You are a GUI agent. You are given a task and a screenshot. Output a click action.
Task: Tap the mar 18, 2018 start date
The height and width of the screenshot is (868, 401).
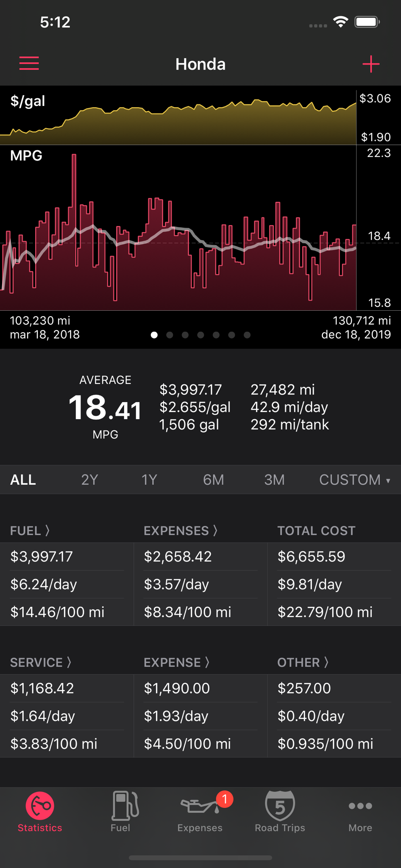coord(45,334)
